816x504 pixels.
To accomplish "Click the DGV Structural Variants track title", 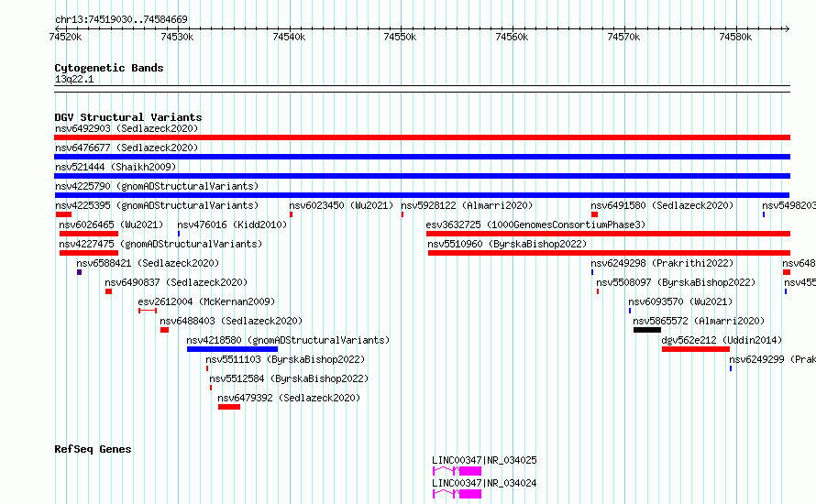I will pos(128,117).
